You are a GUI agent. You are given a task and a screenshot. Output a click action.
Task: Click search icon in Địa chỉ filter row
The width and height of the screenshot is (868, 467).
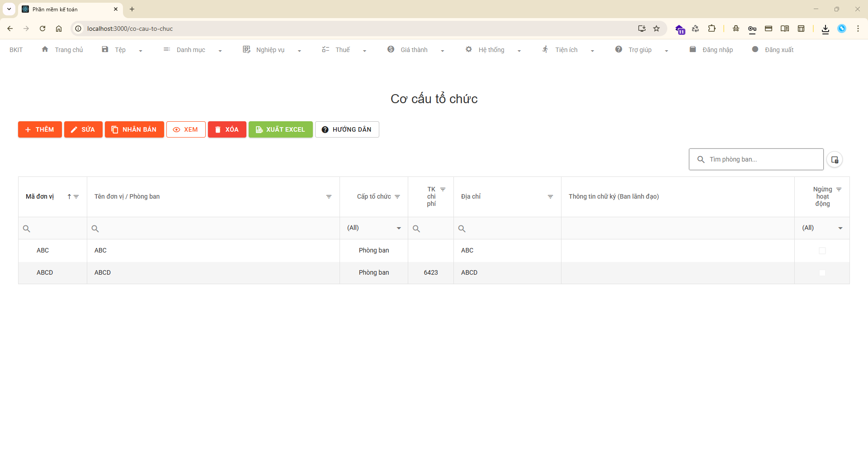[x=462, y=229]
